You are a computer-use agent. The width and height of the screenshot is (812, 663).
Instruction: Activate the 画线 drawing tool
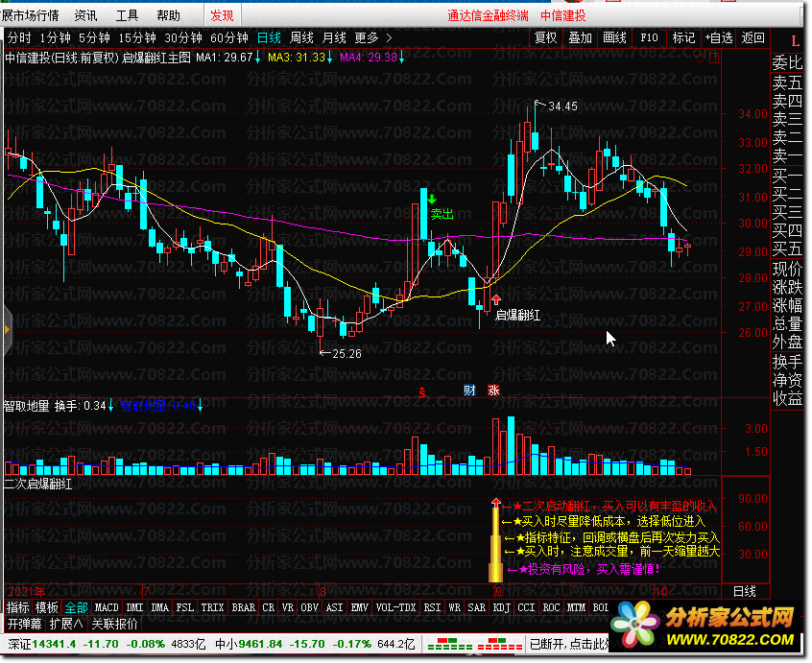click(x=614, y=37)
